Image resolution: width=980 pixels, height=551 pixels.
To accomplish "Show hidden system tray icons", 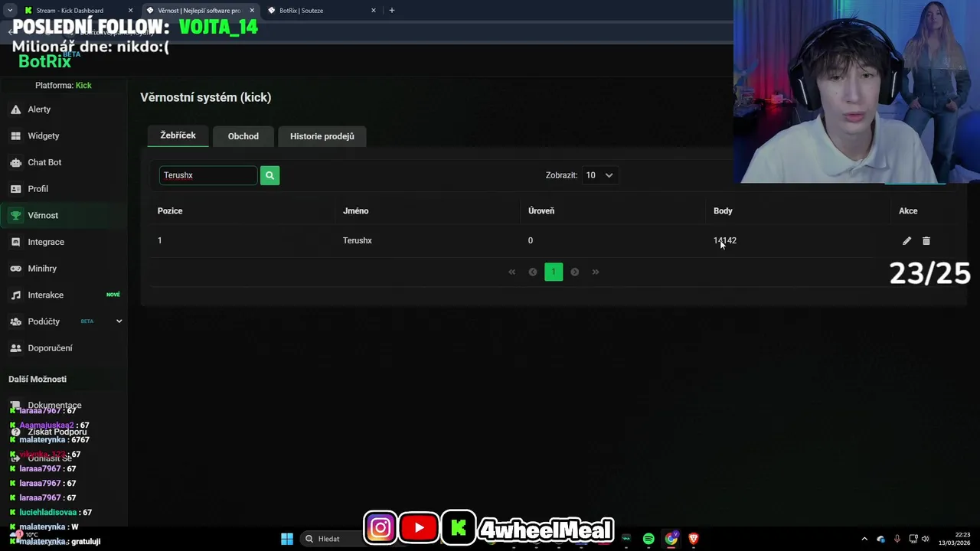I will coord(864,539).
